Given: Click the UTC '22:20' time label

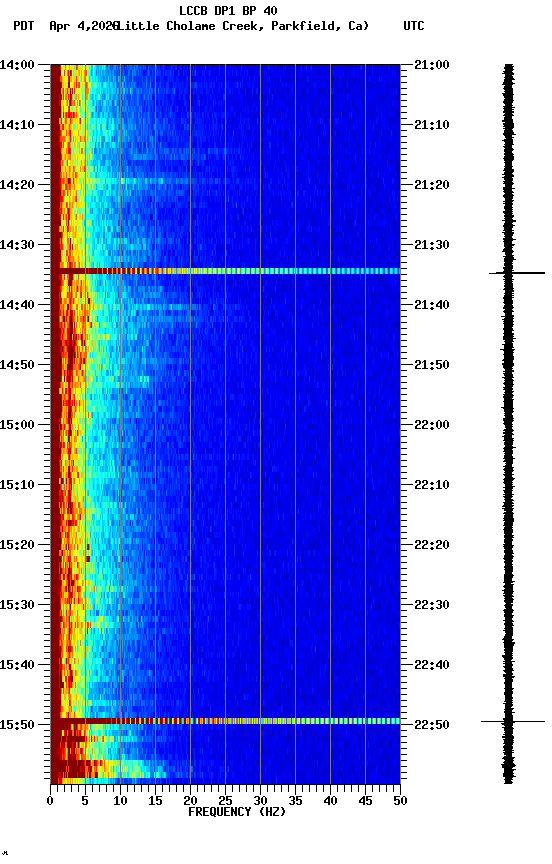Looking at the screenshot, I should [432, 545].
